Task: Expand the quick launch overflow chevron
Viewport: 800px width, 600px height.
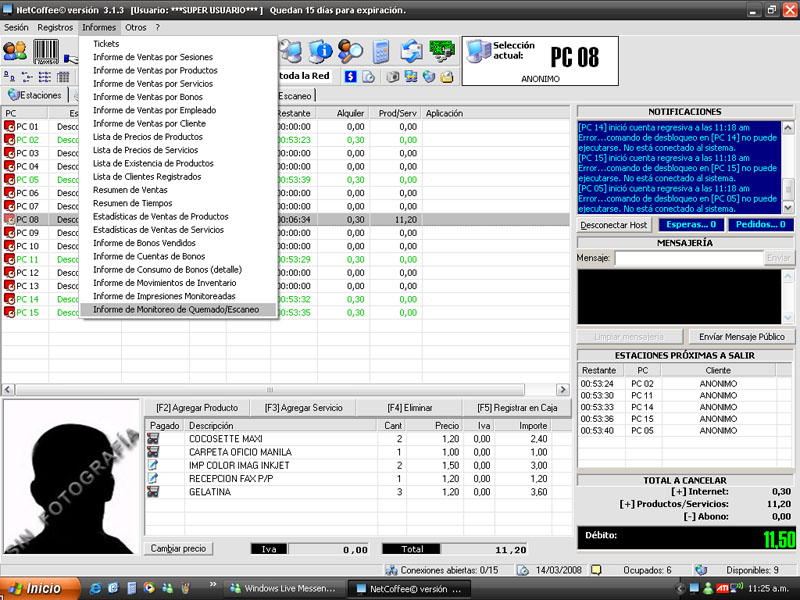Action: click(x=213, y=584)
